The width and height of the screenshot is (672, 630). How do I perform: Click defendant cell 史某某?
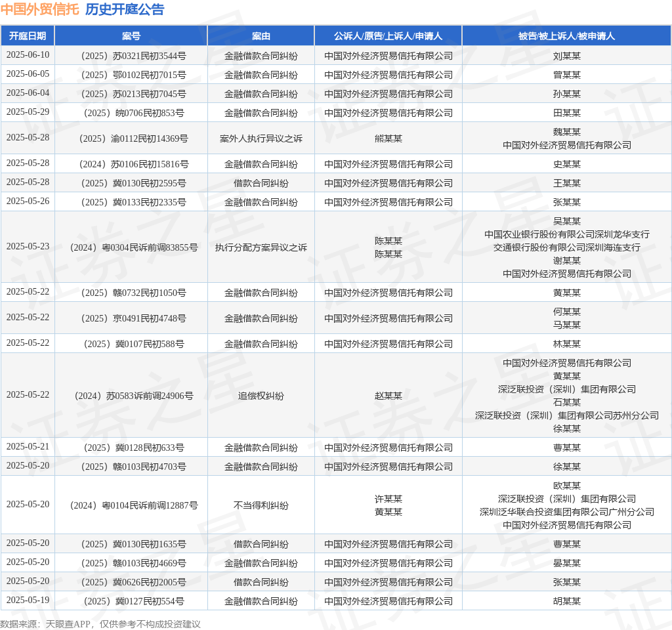pos(566,164)
